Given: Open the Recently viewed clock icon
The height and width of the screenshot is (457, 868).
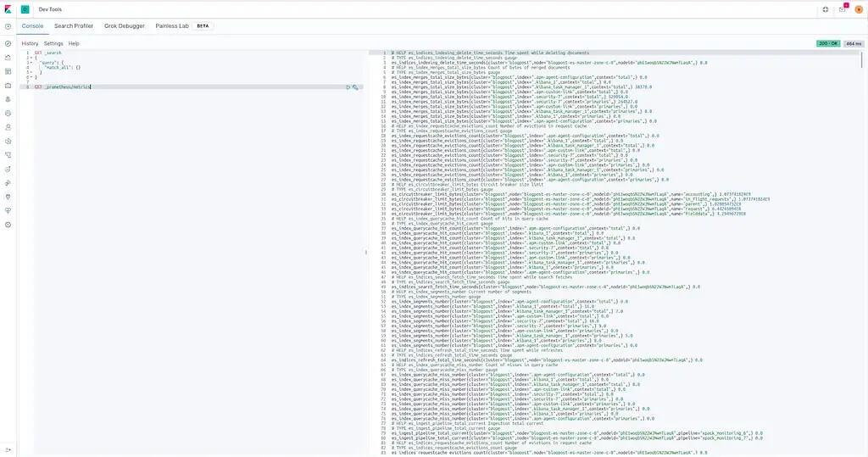Looking at the screenshot, I should click(8, 26).
